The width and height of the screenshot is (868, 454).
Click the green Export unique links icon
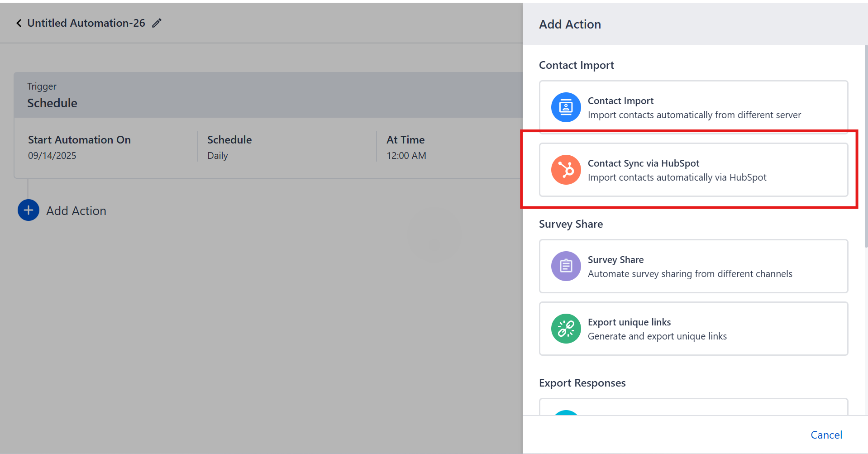tap(565, 329)
